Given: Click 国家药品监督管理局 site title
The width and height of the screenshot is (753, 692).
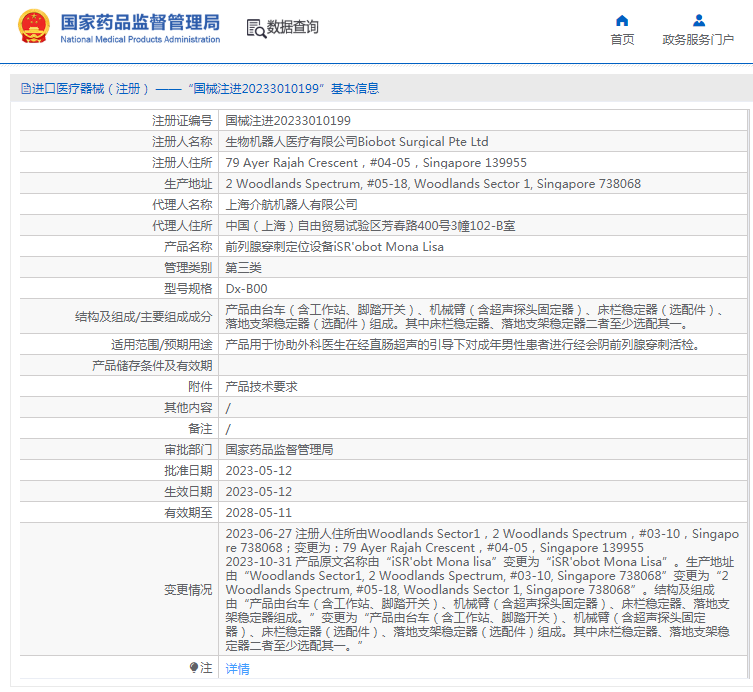Looking at the screenshot, I should pos(140,22).
